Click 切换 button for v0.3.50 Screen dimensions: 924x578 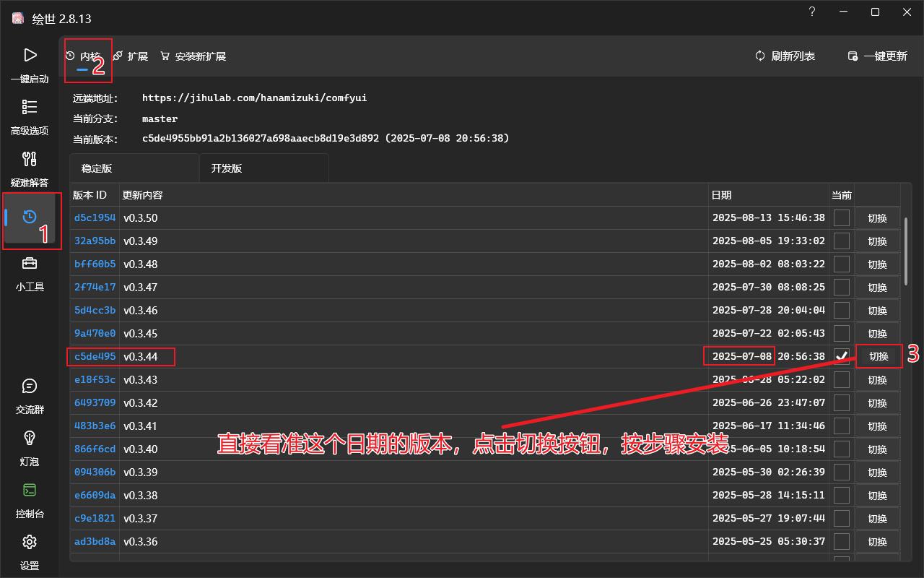[878, 217]
